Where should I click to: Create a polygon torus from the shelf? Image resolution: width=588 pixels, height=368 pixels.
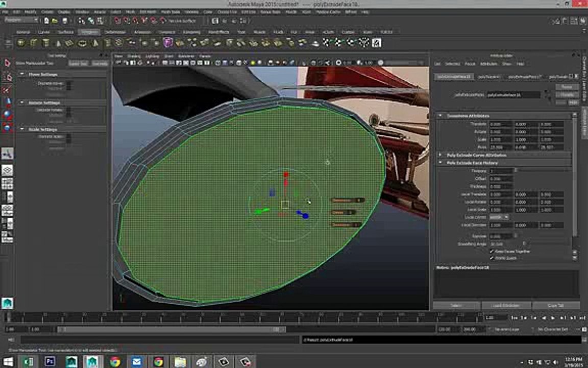pyautogui.click(x=82, y=43)
